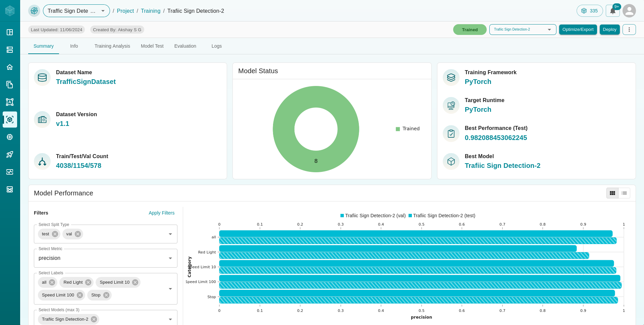Remove Trafiic Sign Detection-2 model chip
The width and height of the screenshot is (644, 325).
(x=94, y=319)
